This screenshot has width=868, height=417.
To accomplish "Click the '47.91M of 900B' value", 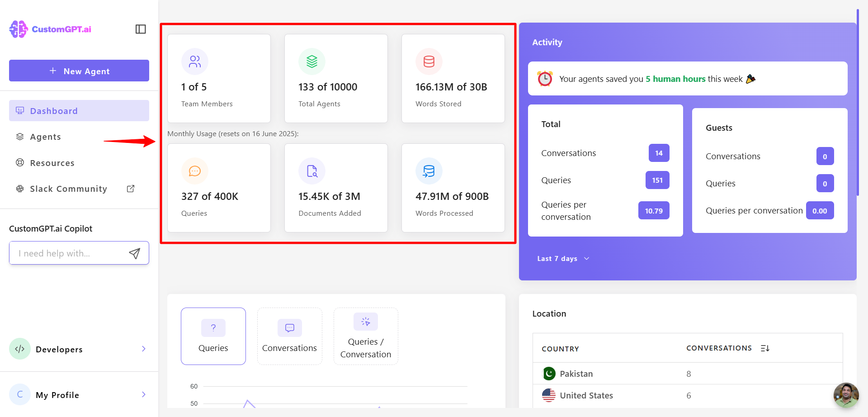I will (452, 196).
